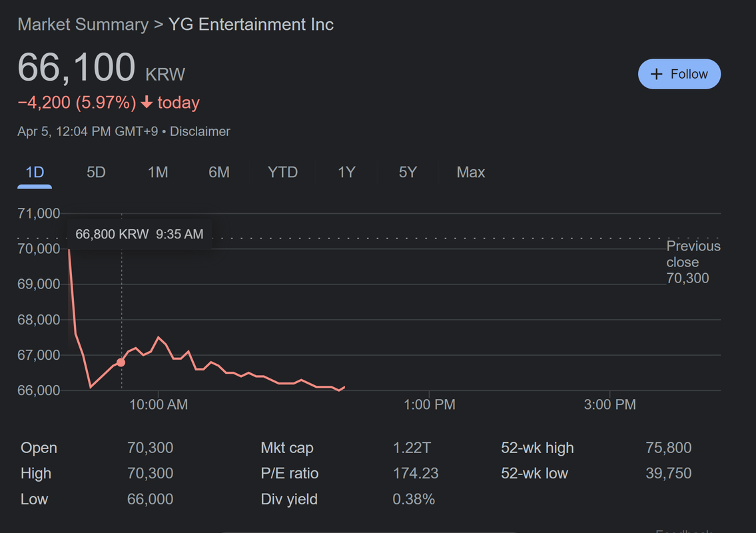Click the 3:00 PM axis label
756x533 pixels.
609,404
